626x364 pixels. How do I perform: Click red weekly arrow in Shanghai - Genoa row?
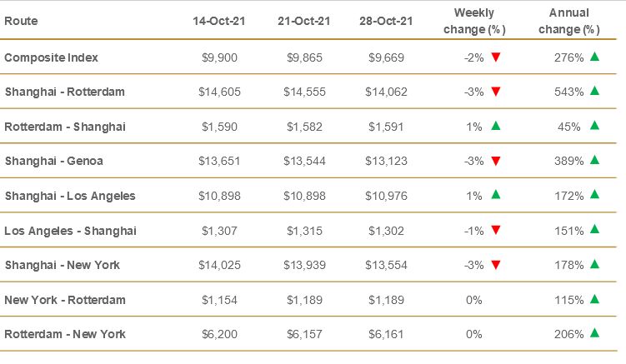pyautogui.click(x=495, y=161)
